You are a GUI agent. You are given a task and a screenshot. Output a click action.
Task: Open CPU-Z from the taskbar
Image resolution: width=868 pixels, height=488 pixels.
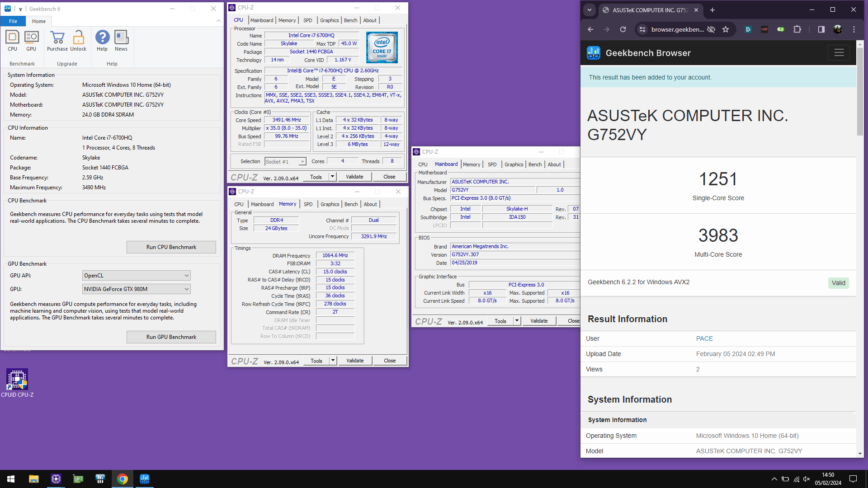(56, 479)
